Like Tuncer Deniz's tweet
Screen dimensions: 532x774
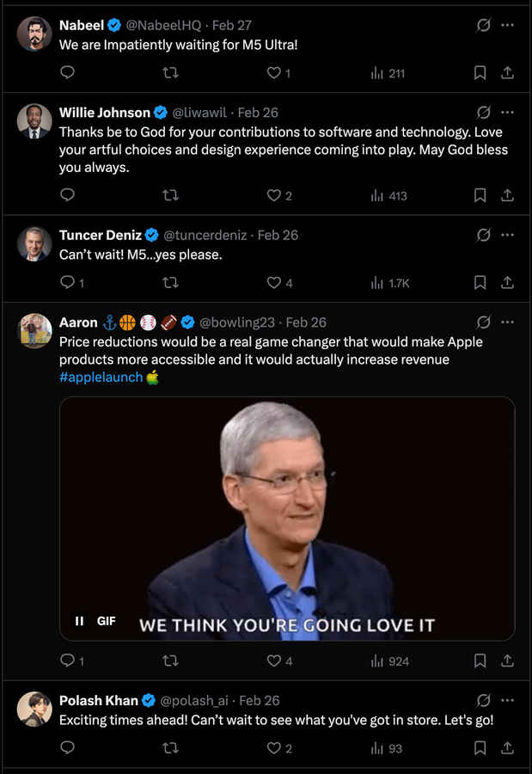pos(274,282)
